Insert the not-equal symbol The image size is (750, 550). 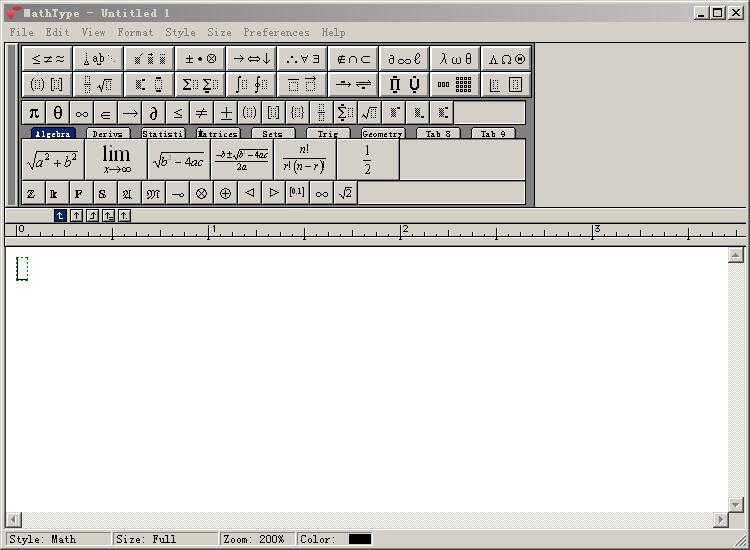(x=201, y=113)
